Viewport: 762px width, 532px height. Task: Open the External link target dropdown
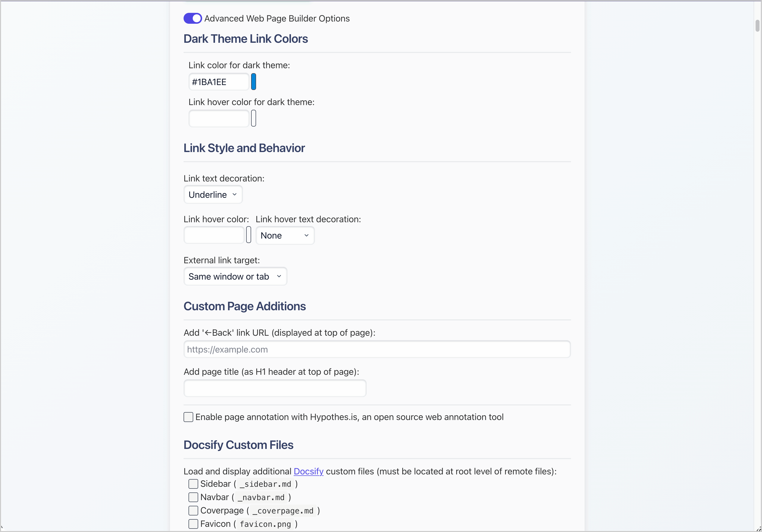point(235,277)
